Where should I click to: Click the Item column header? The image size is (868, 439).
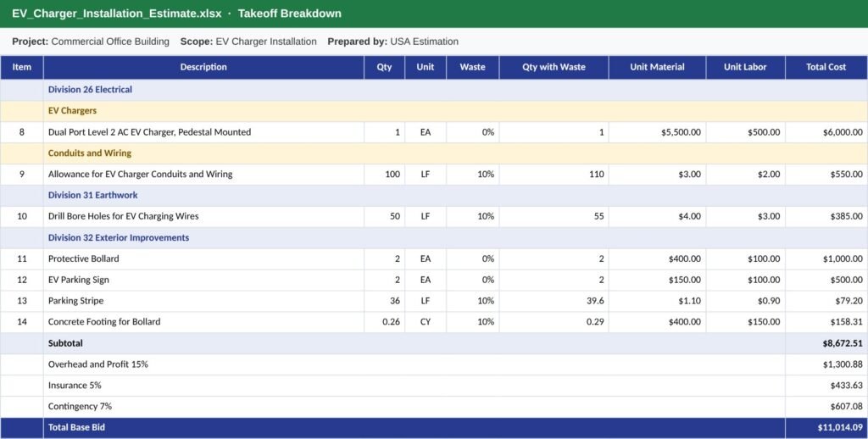[21, 67]
